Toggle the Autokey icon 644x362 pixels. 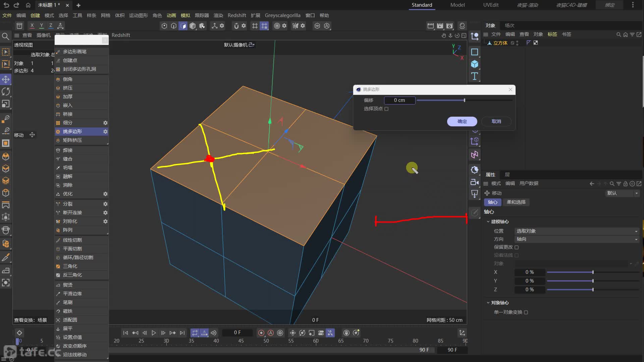[271, 333]
